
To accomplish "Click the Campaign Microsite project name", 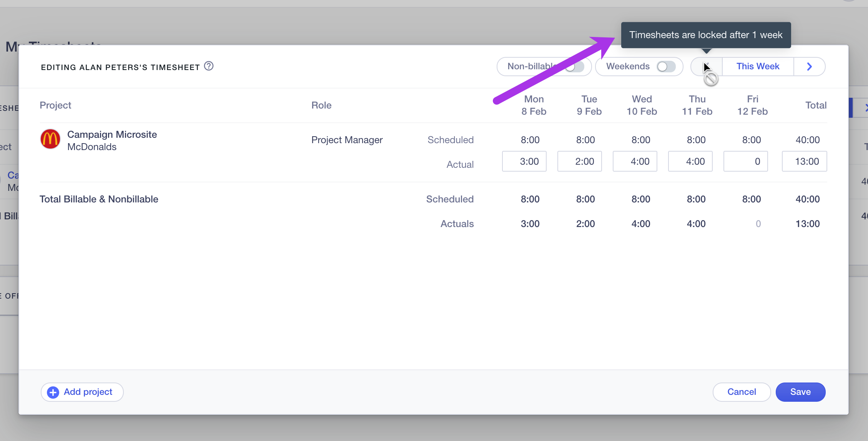I will pos(112,135).
